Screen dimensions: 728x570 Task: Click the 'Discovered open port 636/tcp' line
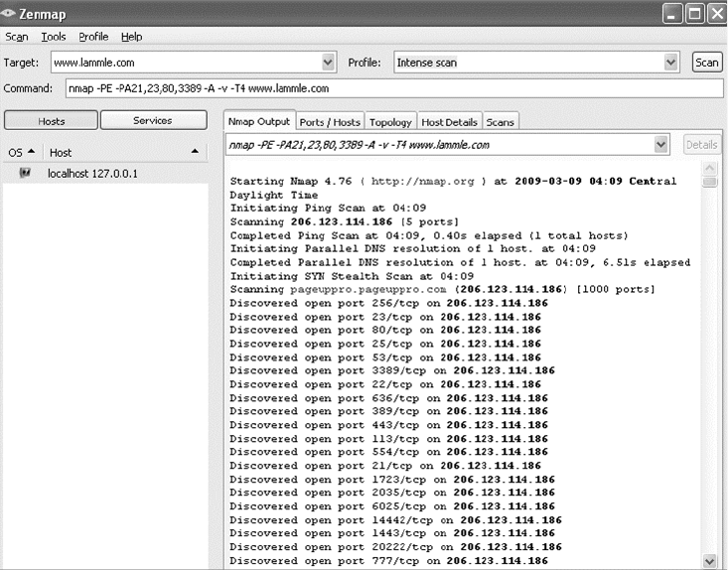[388, 398]
